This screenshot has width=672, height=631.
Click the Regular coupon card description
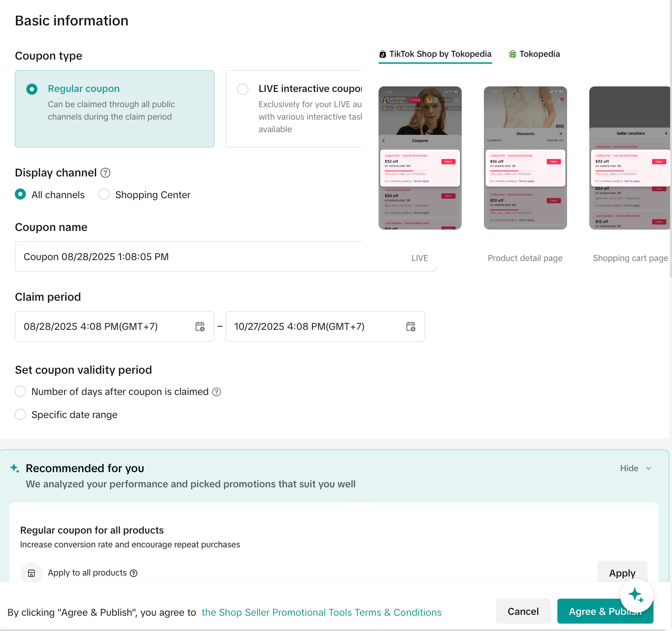point(111,111)
